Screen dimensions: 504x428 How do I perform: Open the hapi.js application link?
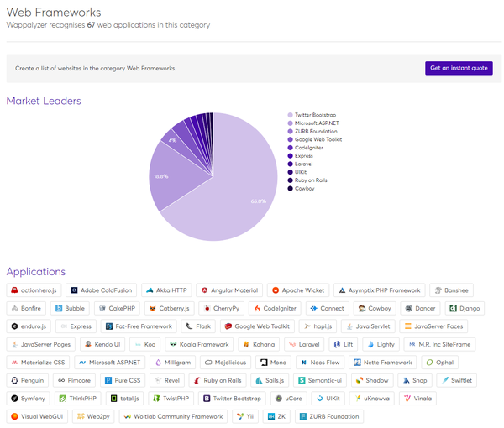(x=318, y=326)
